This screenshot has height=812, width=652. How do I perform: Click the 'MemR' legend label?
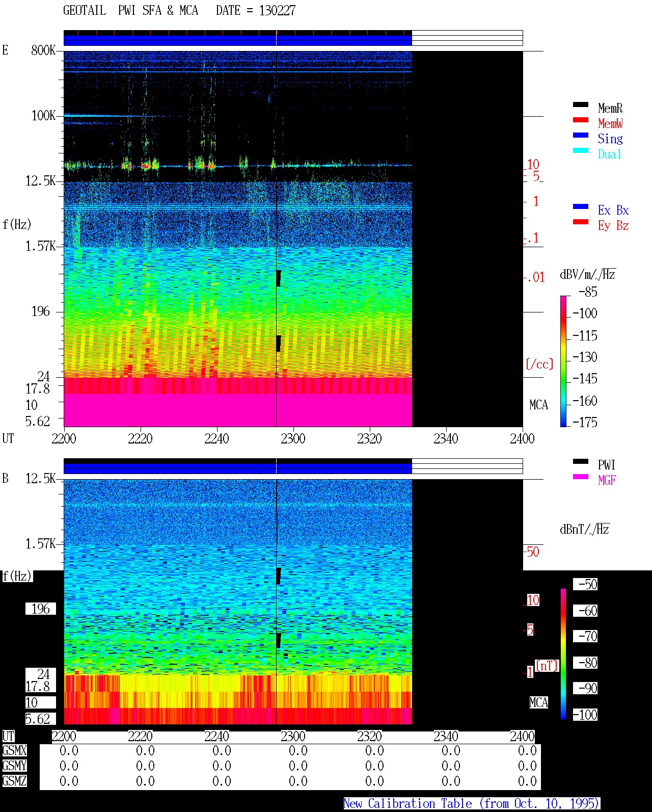tap(610, 108)
